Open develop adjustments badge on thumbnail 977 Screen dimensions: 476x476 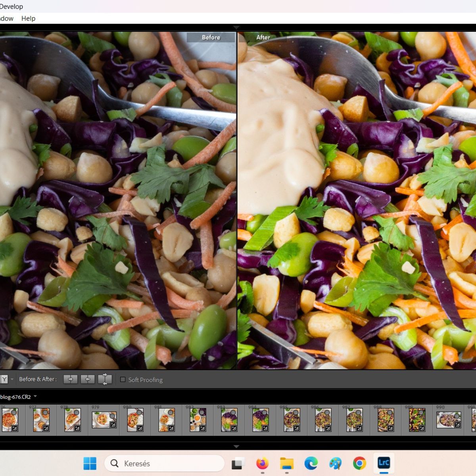[x=46, y=428]
